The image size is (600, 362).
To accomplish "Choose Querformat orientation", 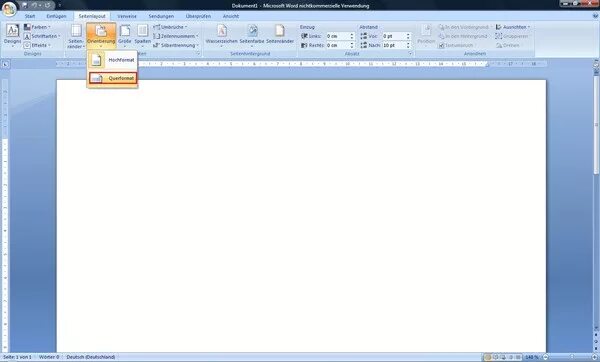I will pyautogui.click(x=112, y=78).
